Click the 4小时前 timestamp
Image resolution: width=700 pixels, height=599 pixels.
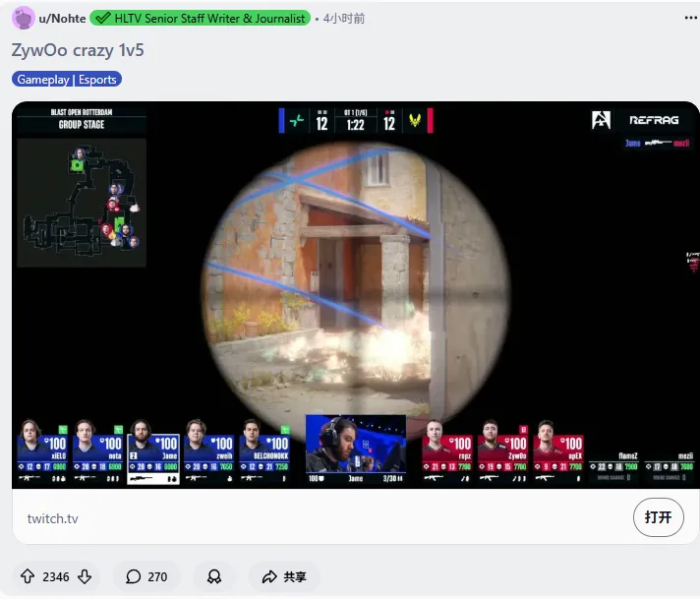click(x=344, y=18)
